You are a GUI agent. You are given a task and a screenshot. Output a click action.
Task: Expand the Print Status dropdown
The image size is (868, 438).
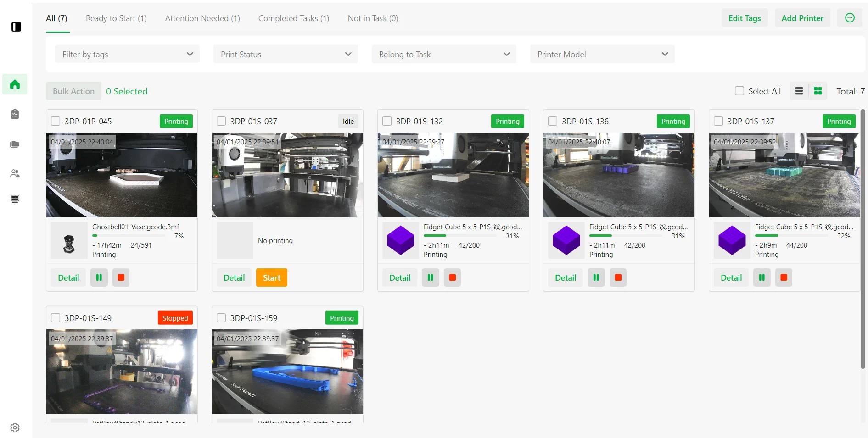click(x=285, y=54)
